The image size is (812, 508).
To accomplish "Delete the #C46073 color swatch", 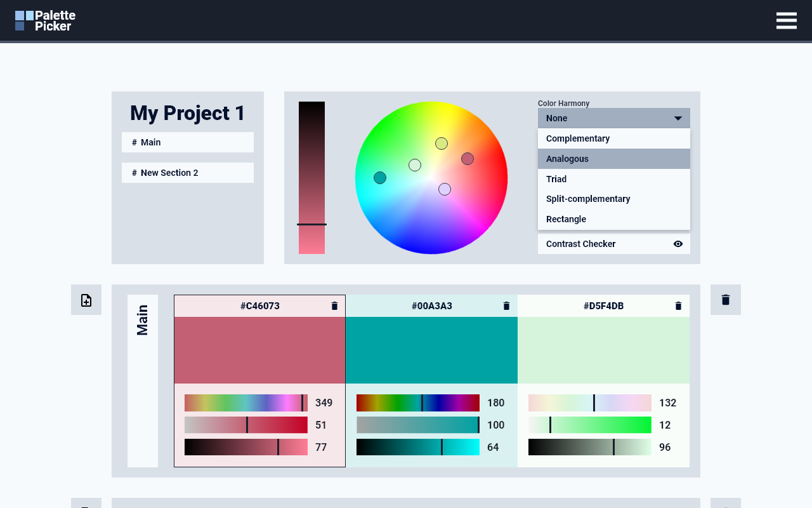I will [x=334, y=305].
